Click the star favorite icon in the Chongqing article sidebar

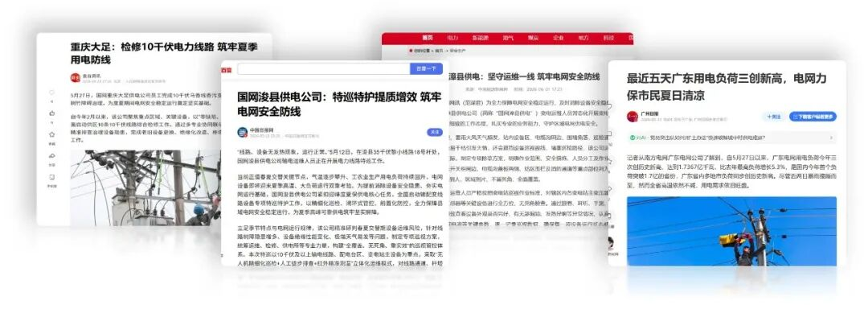52,134
